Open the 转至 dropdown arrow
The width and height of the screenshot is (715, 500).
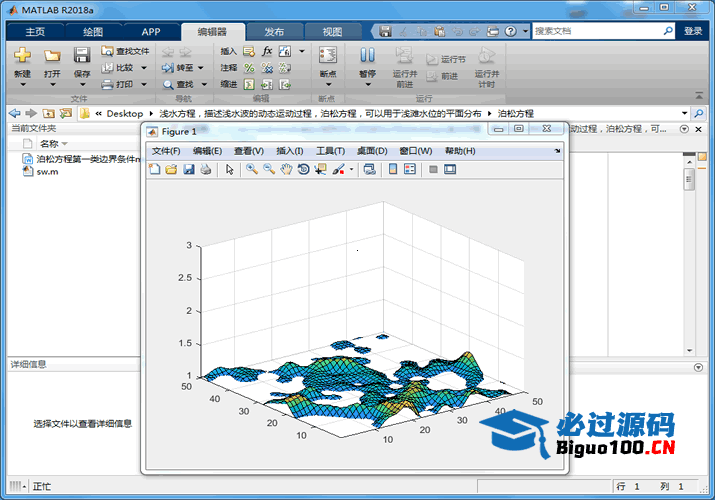201,68
